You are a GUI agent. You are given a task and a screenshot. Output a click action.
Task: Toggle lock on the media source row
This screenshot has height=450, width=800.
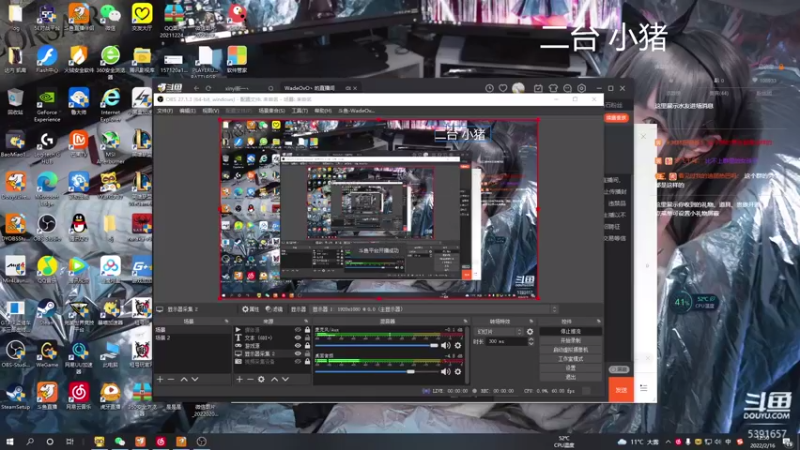(x=307, y=330)
